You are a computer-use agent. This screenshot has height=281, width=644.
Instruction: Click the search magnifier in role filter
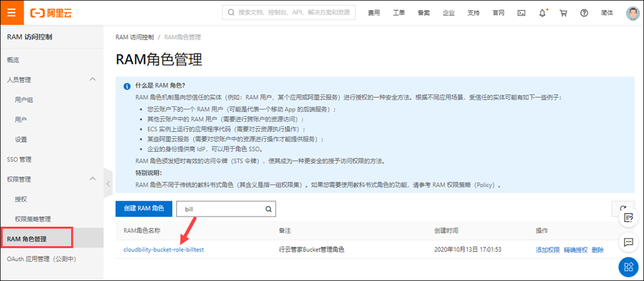pyautogui.click(x=268, y=209)
